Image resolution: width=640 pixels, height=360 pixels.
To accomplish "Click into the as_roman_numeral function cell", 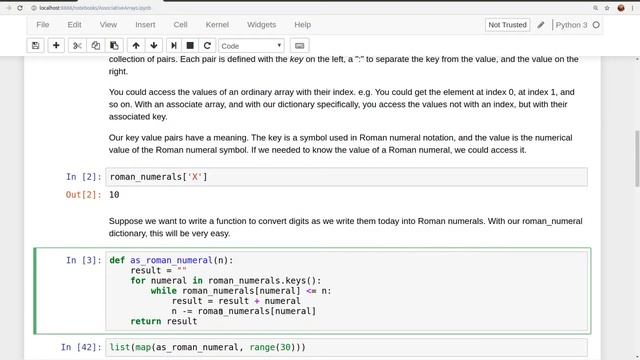I will (347, 291).
